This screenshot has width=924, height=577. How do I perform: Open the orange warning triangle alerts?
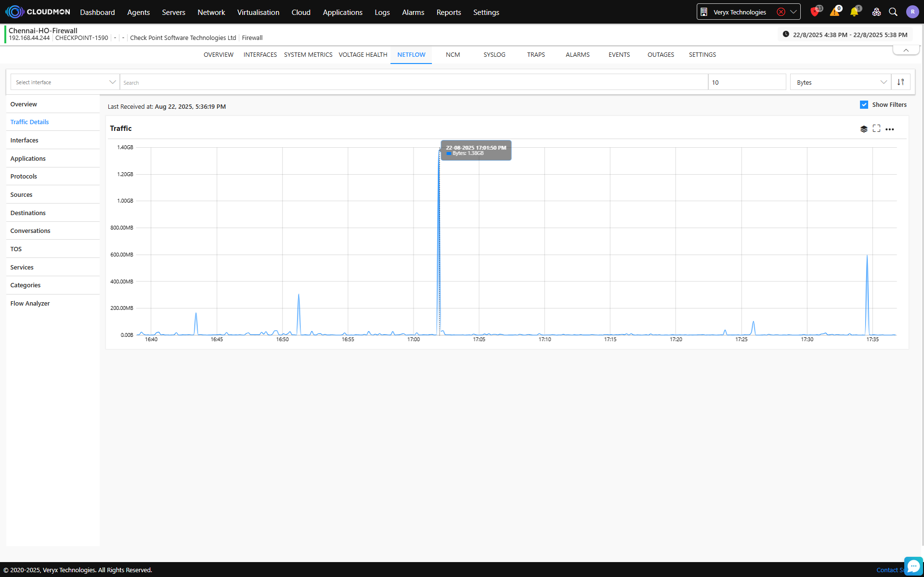point(834,12)
